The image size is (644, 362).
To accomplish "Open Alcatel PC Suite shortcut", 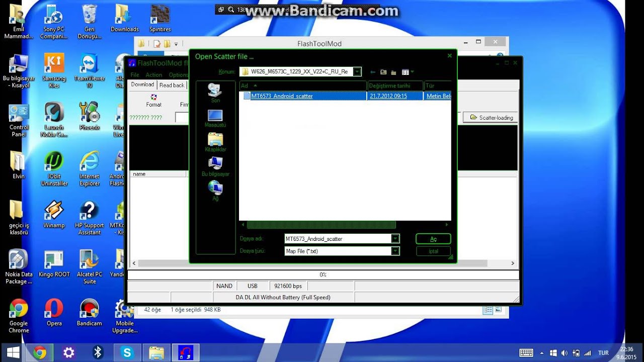I will click(90, 267).
